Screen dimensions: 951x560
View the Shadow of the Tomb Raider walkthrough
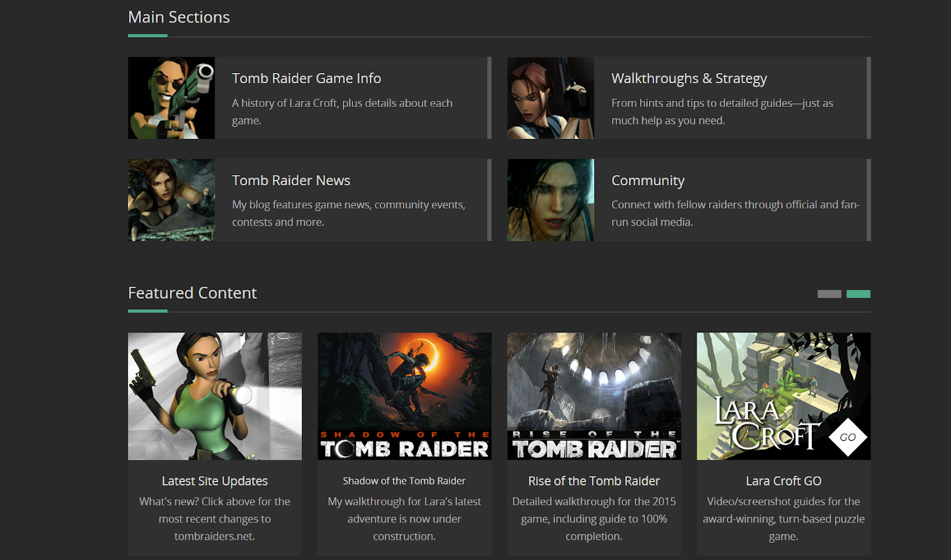(404, 480)
